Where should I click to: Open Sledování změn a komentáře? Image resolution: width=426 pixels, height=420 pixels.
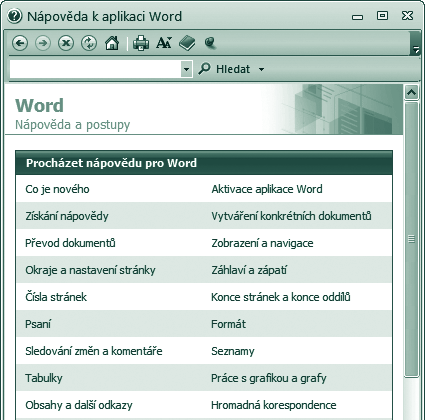pos(94,351)
